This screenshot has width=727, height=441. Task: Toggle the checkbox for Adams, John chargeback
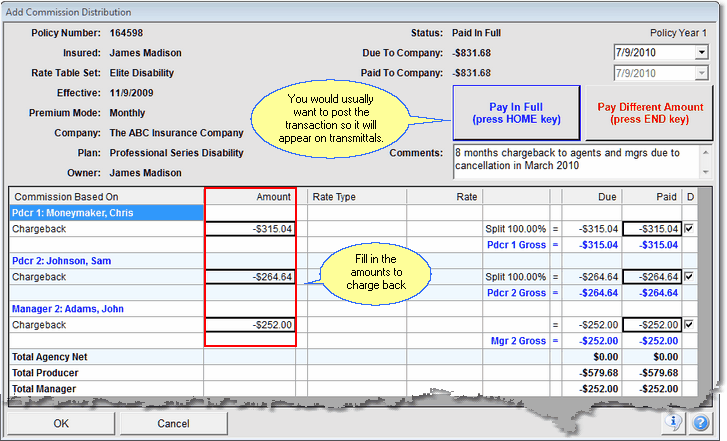(690, 325)
